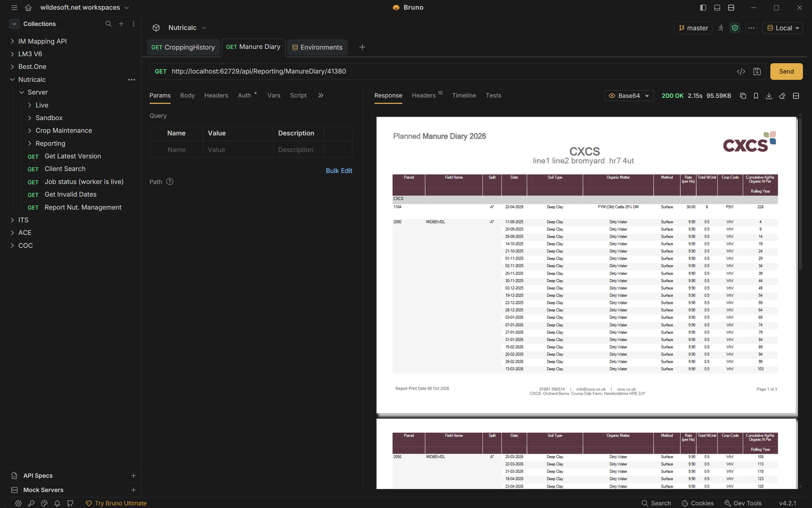Click Bulk Edit link
812x508 pixels.
coord(339,171)
